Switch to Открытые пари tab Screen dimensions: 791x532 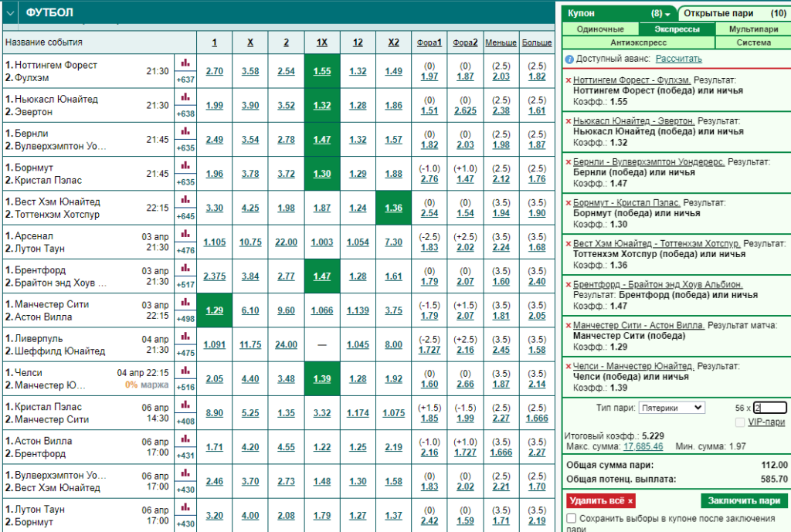click(735, 13)
